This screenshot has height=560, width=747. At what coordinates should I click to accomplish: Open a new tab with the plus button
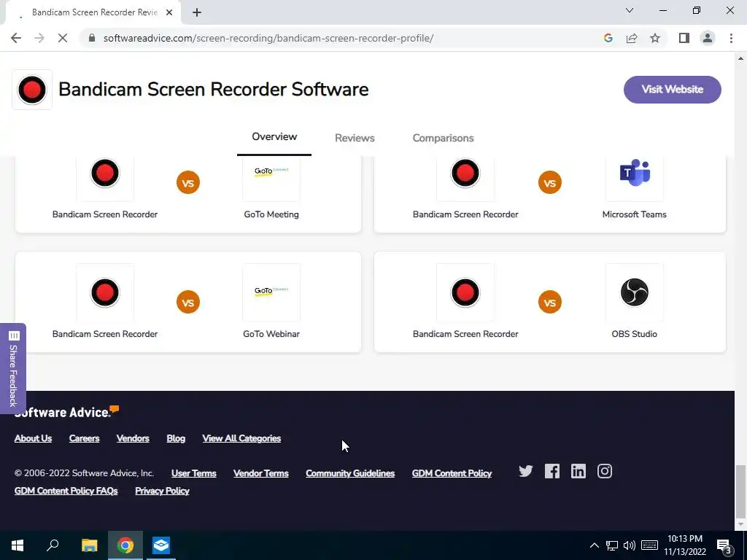(x=197, y=12)
